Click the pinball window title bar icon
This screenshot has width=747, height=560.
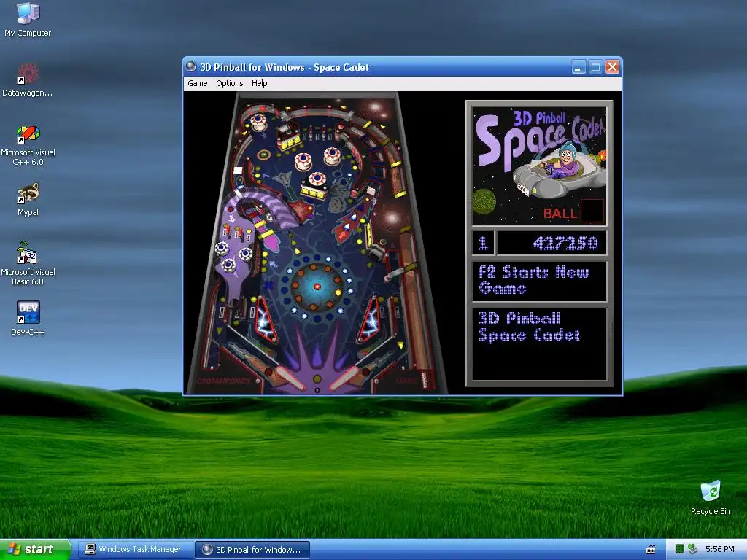[191, 66]
